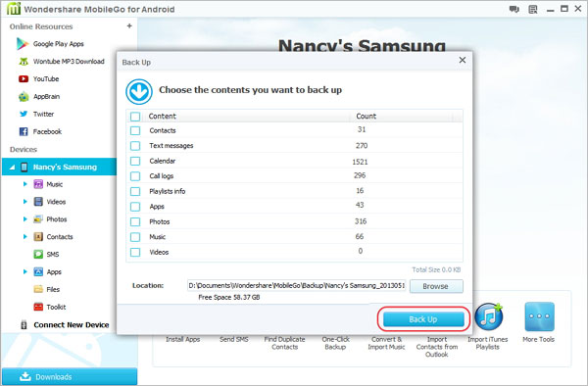Open the Toolkit section in sidebar
Viewport: 588px width, 386px height.
coord(50,307)
